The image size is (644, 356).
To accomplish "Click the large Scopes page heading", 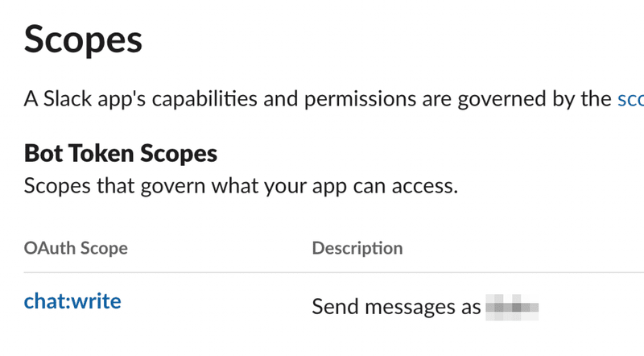I will pos(83,39).
